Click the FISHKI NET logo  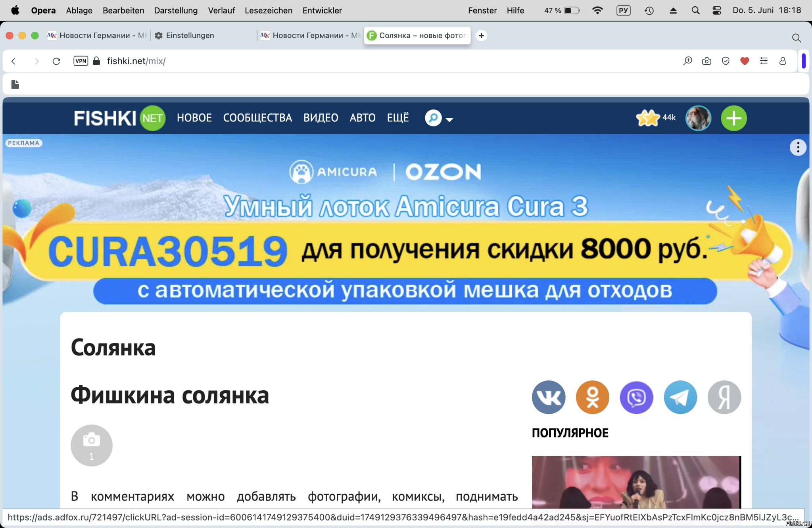[119, 118]
